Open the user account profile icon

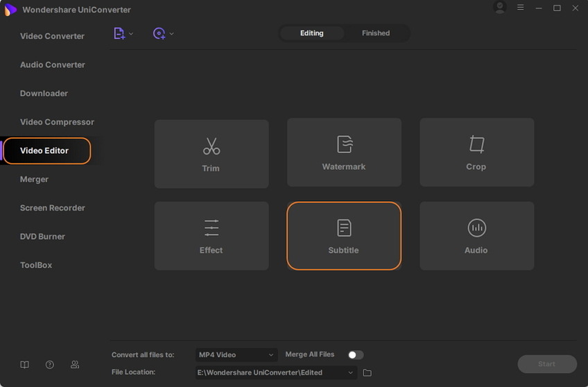pos(499,8)
